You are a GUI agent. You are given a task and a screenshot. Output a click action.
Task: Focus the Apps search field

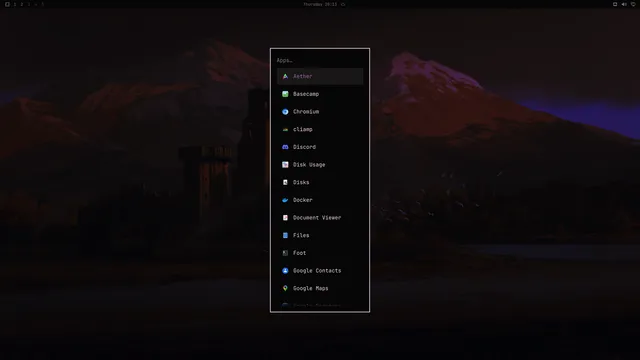(320, 60)
